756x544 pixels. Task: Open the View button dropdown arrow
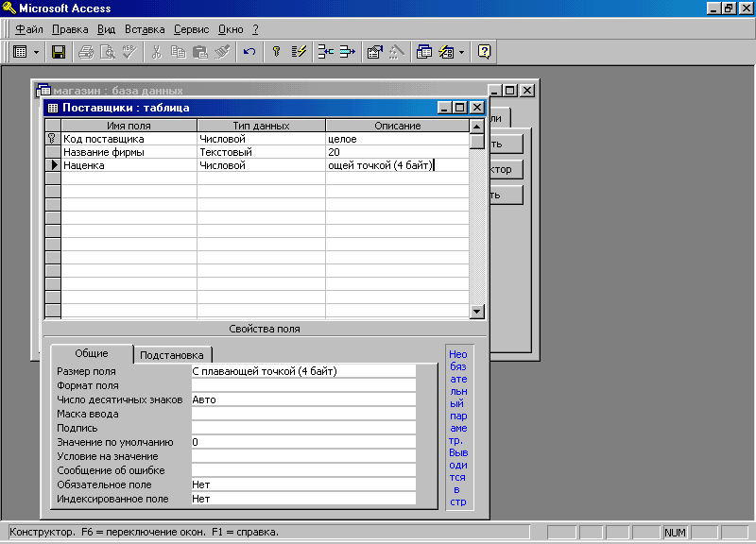pos(36,52)
